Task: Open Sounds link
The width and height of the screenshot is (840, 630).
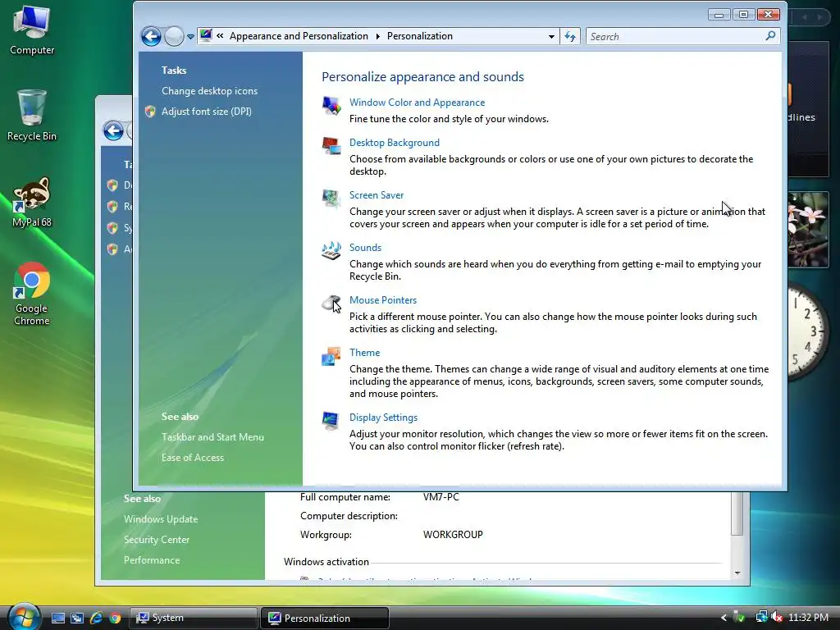Action: (x=365, y=248)
